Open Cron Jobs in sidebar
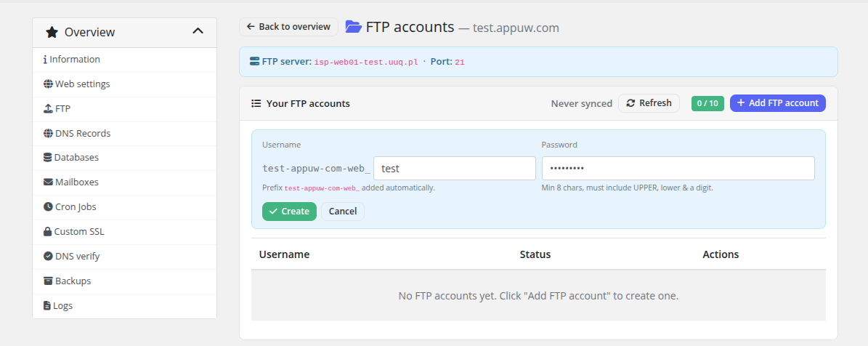The height and width of the screenshot is (346, 868). [x=124, y=207]
